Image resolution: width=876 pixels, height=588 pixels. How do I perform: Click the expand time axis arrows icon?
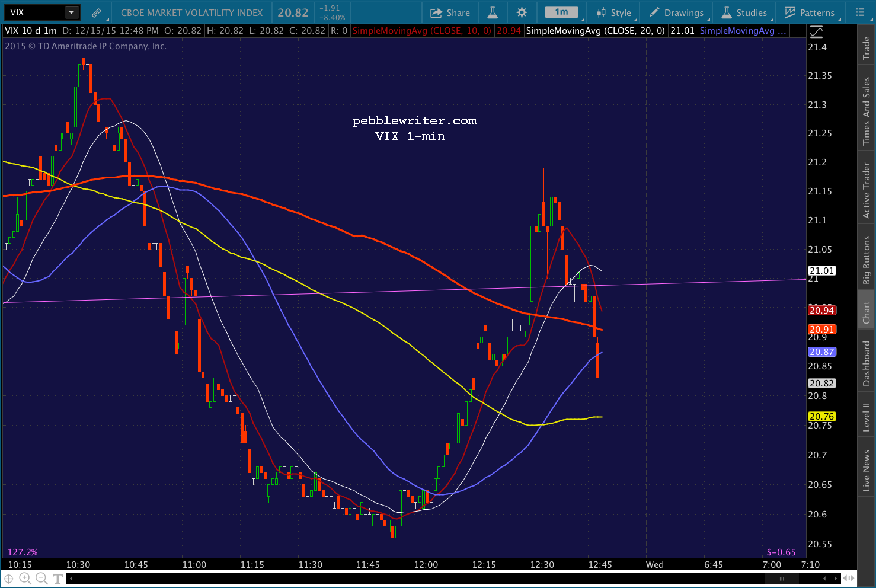pos(849,578)
